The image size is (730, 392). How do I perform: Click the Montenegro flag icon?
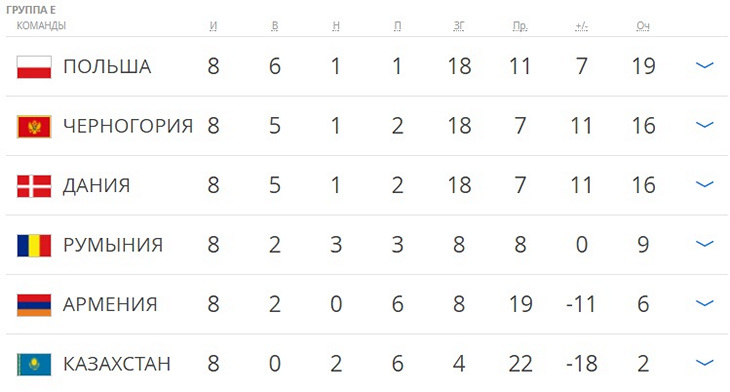click(x=34, y=127)
